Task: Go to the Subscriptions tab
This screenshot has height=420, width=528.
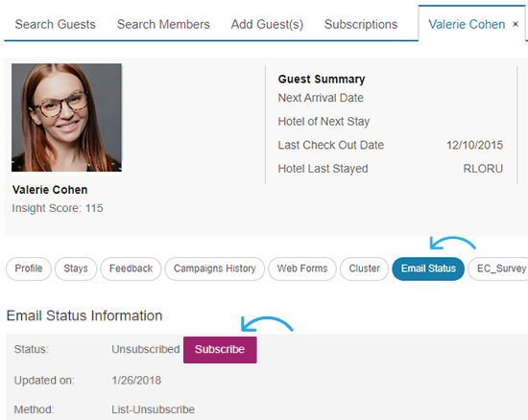Action: 361,25
